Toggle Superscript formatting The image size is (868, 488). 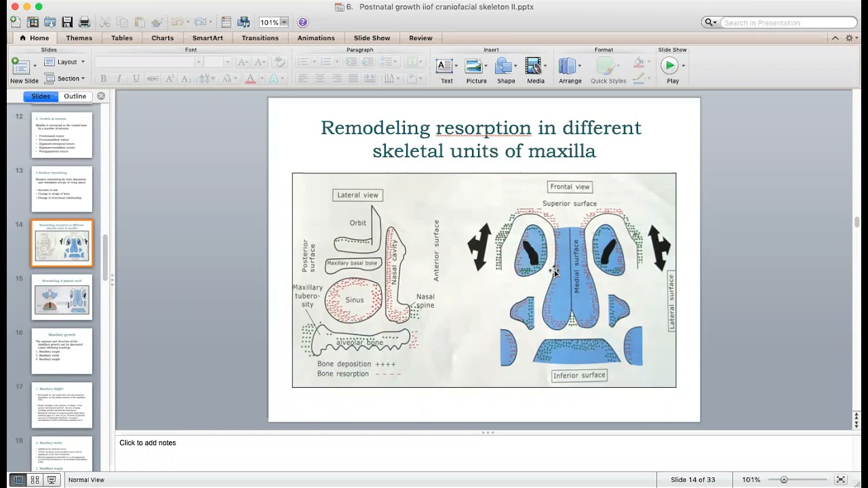pyautogui.click(x=170, y=79)
